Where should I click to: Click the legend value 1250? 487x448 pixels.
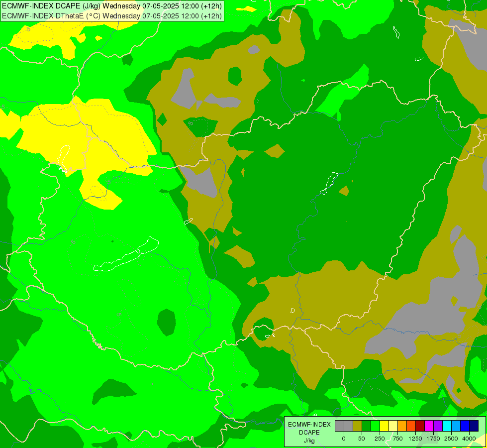415,439
